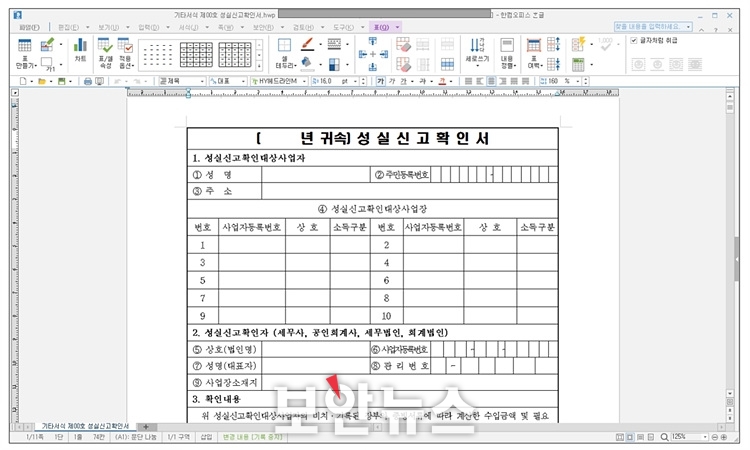Click the cell shading pattern icon
The image size is (750, 450).
click(x=334, y=64)
